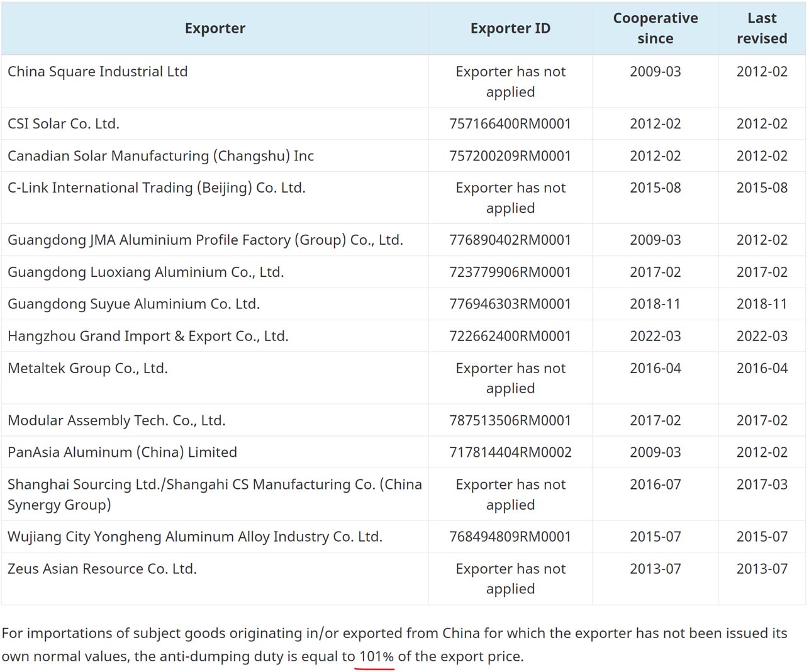Click the Exporter ID column header
Viewport: 809px width, 672px height.
tap(510, 28)
